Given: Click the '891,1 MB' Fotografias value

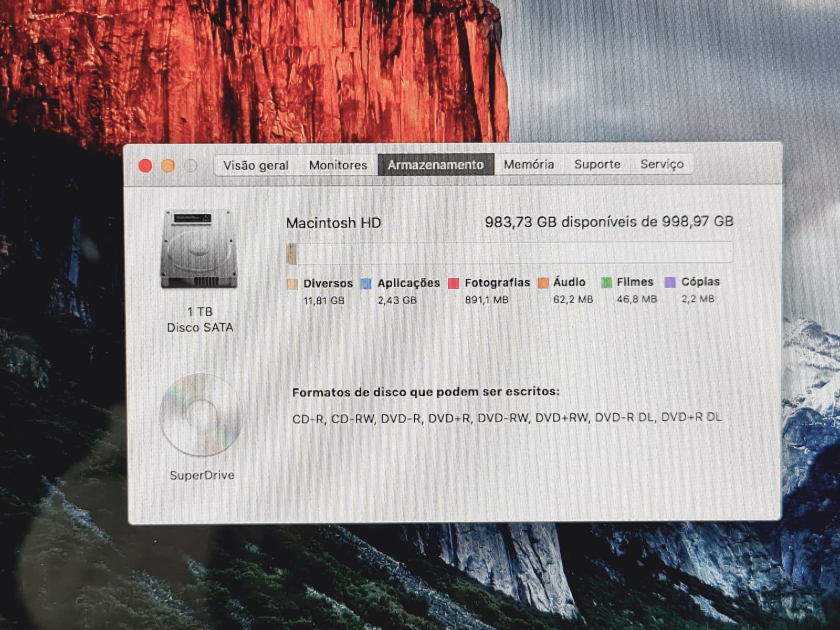Looking at the screenshot, I should (487, 300).
